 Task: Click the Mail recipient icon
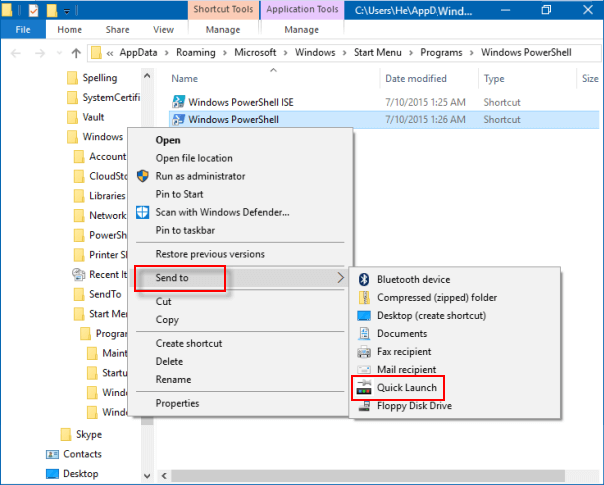(x=365, y=370)
